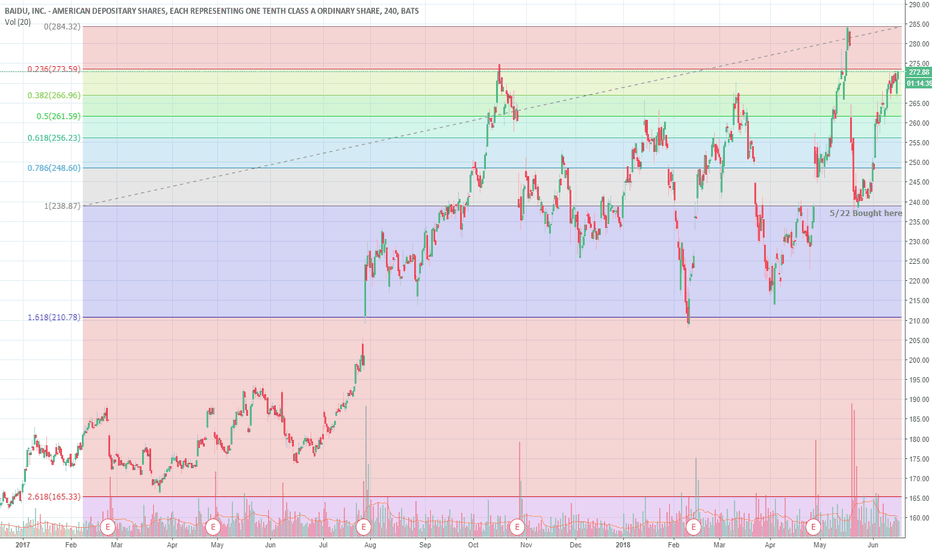
Task: Select 220.00 on the price axis
Action: (x=919, y=281)
